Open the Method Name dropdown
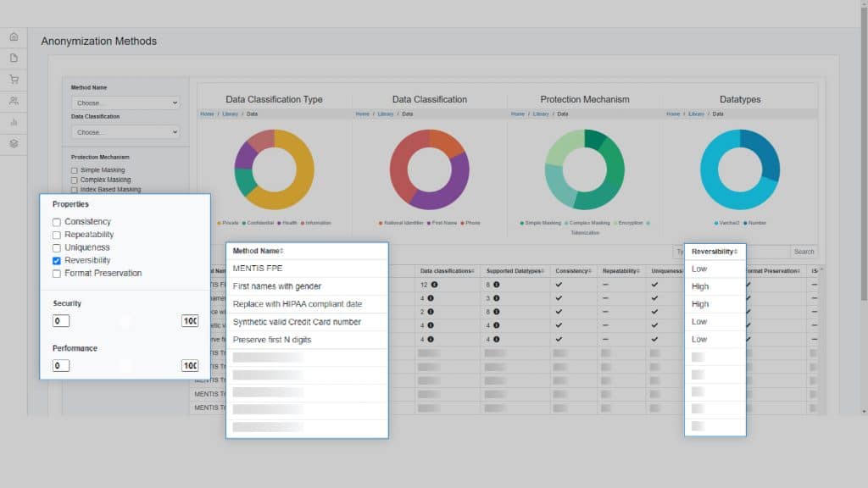 (x=125, y=103)
